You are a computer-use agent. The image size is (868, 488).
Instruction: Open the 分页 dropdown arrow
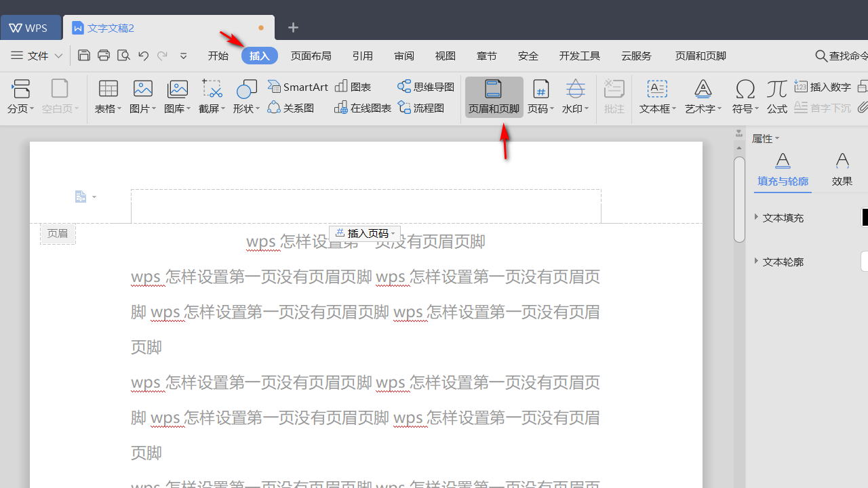pos(32,108)
